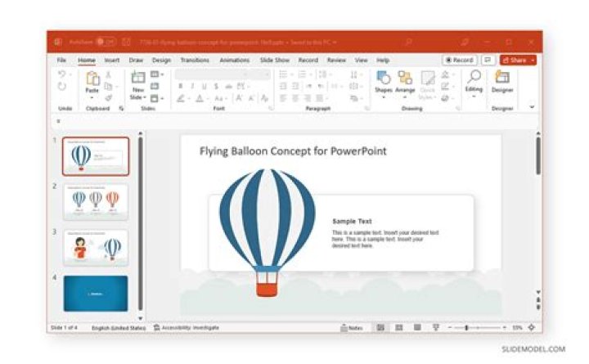Click the Sample Text heading on slide
The image size is (589, 364).
pyautogui.click(x=352, y=221)
